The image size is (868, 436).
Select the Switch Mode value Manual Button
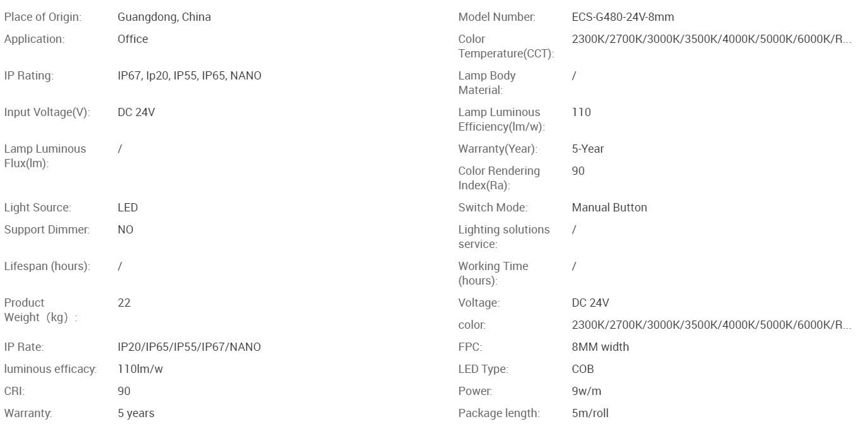click(x=609, y=208)
